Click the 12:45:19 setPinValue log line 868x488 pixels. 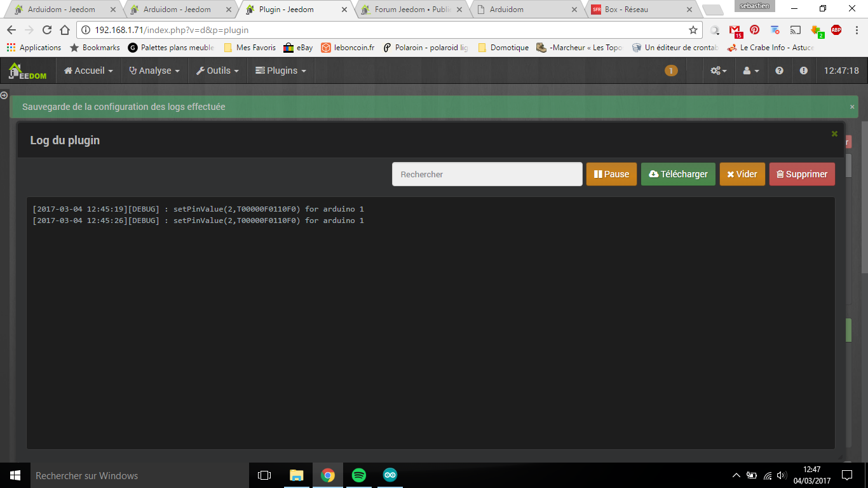tap(198, 209)
